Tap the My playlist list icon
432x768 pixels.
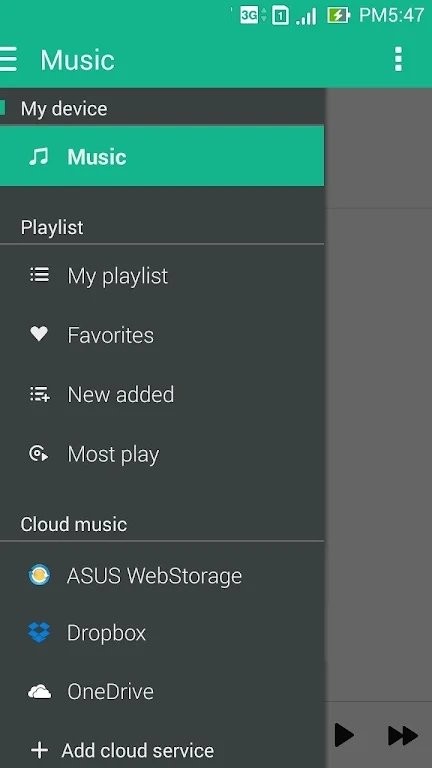click(x=39, y=275)
